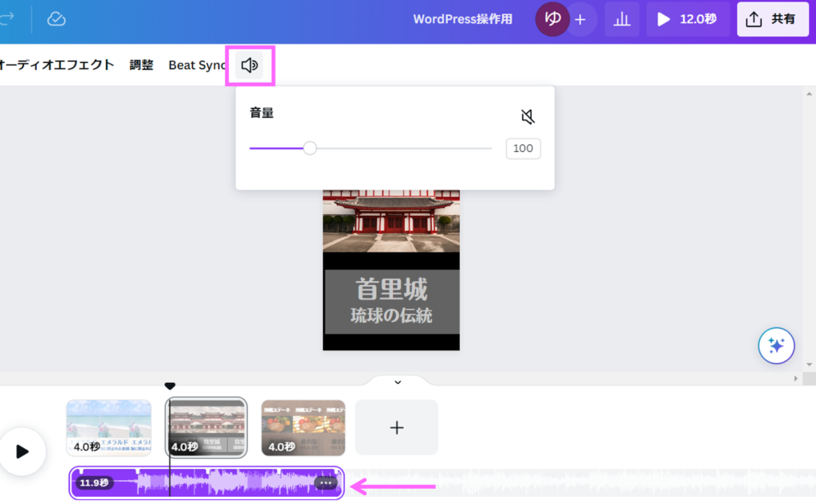Open the オーディオエフェクト tab
This screenshot has width=816, height=504.
[56, 65]
